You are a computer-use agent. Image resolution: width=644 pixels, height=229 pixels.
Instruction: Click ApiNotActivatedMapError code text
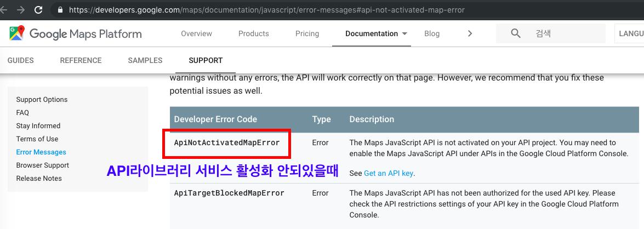(x=227, y=143)
